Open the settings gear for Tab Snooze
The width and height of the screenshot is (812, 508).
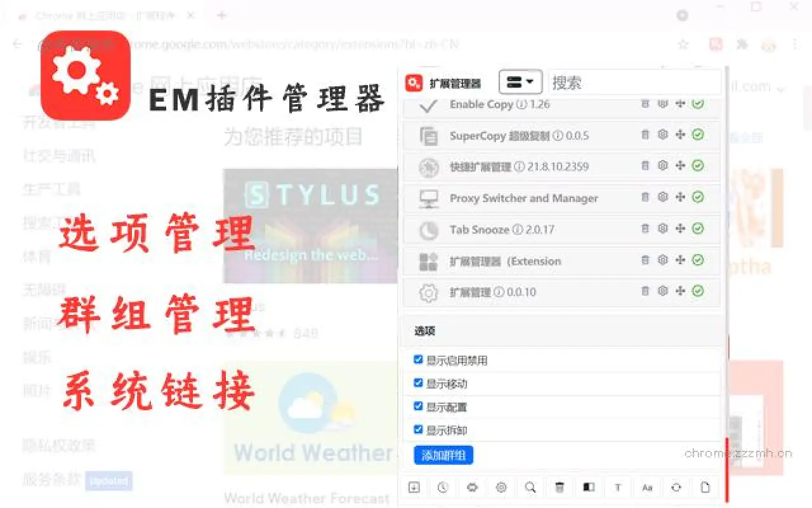tap(663, 229)
